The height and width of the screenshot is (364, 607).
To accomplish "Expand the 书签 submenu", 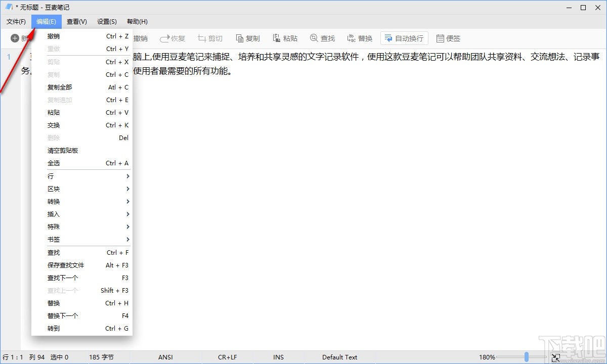I will 82,239.
